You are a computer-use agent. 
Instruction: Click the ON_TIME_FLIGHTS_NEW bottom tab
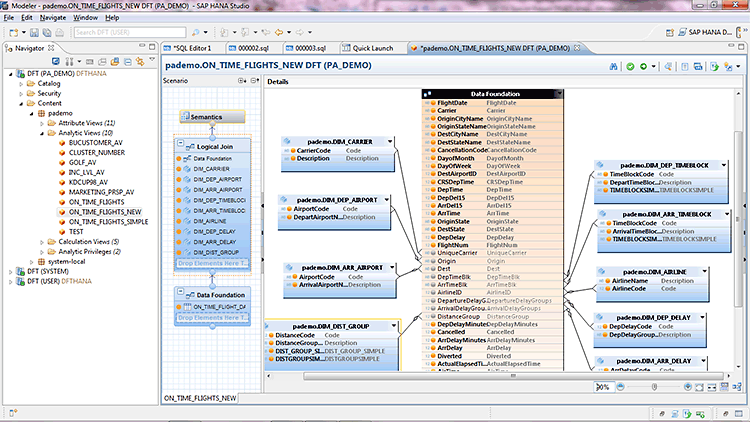click(x=200, y=398)
